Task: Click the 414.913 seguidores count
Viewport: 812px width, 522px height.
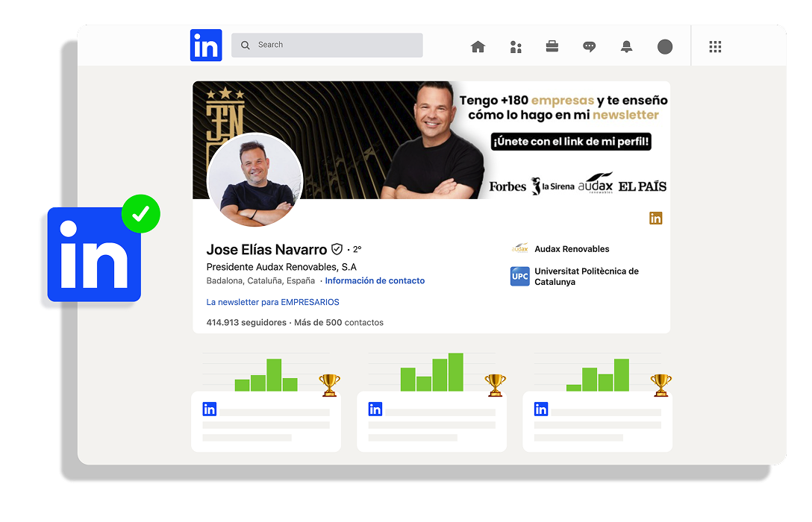Action: [x=246, y=323]
